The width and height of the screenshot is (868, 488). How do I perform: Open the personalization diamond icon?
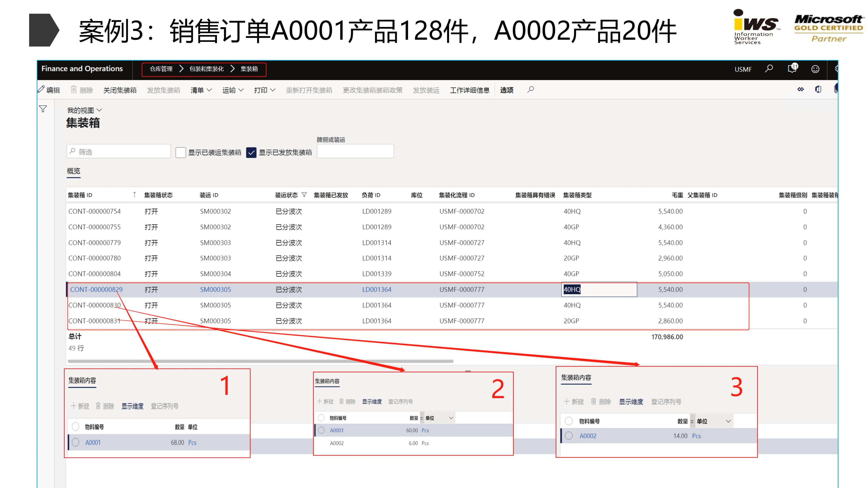tap(801, 89)
